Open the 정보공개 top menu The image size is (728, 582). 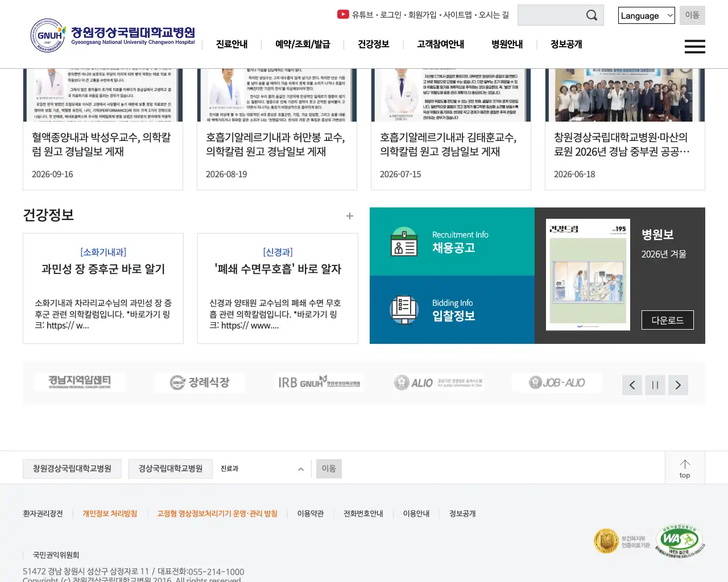[x=566, y=44]
